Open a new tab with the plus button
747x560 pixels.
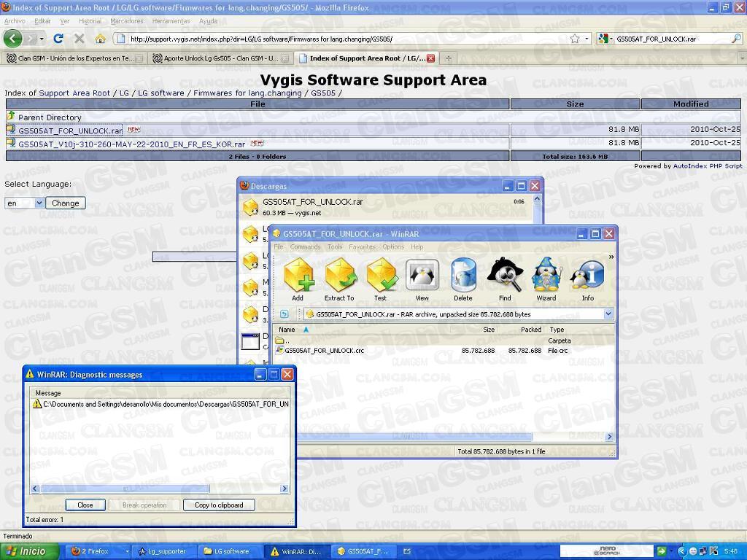click(449, 58)
